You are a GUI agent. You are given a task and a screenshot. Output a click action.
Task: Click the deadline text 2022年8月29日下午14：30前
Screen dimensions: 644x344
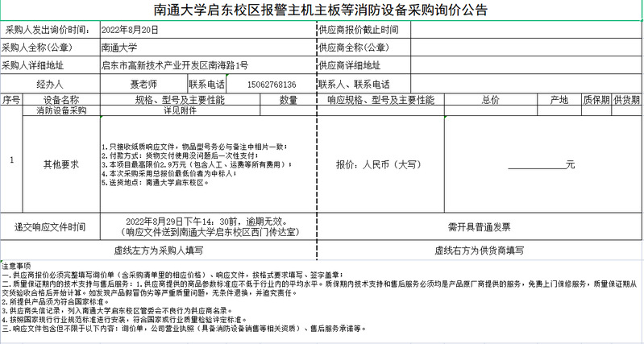(206, 222)
